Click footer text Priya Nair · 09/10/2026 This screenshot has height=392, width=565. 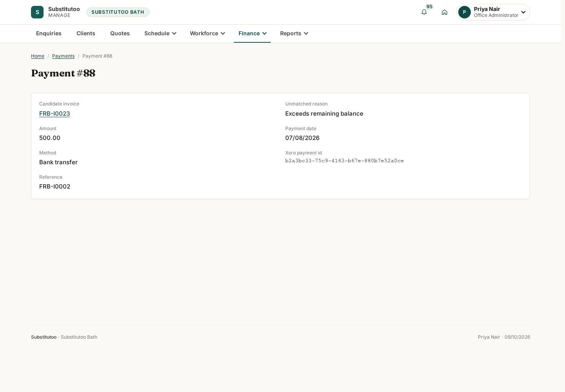coord(504,337)
